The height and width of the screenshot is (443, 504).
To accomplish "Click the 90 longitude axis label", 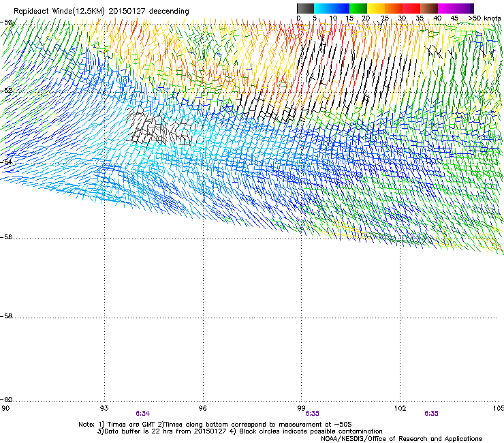I will coord(5,408).
